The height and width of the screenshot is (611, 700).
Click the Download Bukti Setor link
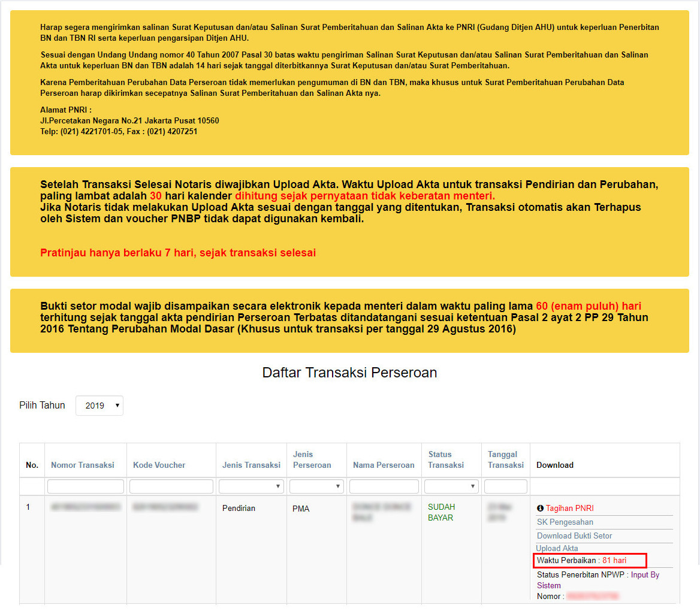[574, 536]
